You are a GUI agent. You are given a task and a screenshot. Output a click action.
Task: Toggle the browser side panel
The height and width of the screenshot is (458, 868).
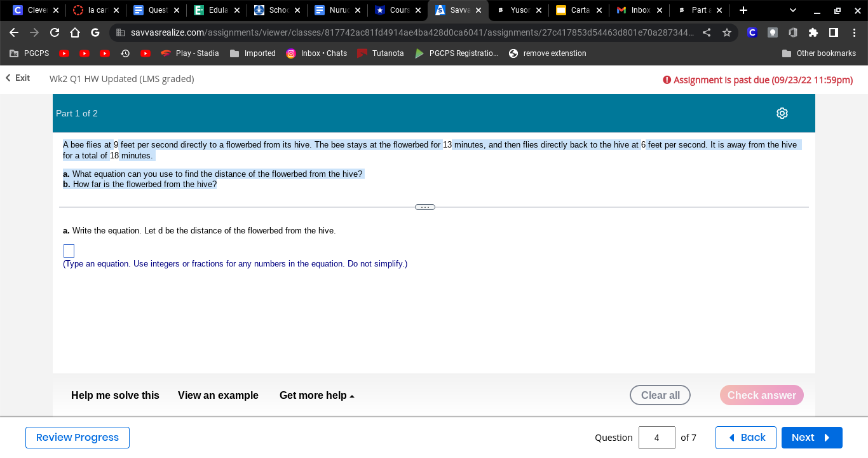[x=834, y=32]
